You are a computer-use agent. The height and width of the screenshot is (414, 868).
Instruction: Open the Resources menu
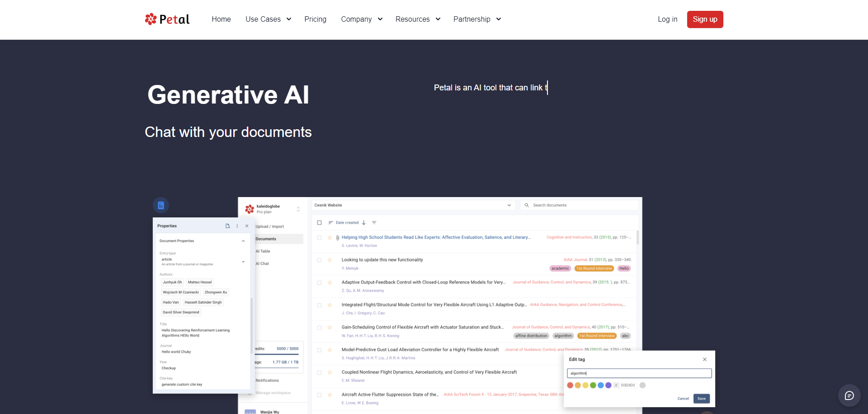[418, 19]
